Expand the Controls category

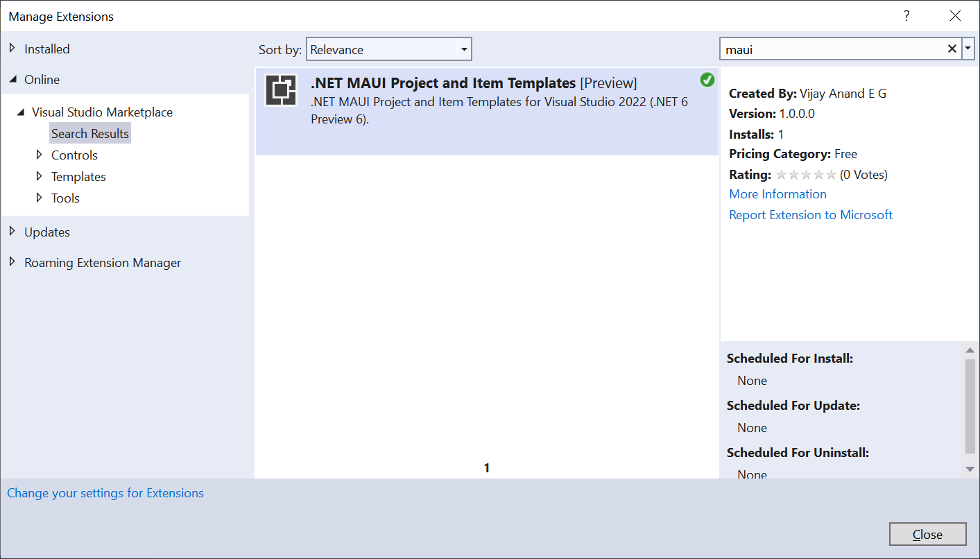(x=40, y=155)
